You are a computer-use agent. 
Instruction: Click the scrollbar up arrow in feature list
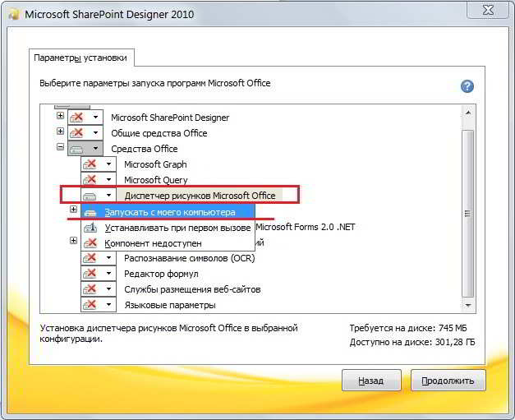point(468,113)
